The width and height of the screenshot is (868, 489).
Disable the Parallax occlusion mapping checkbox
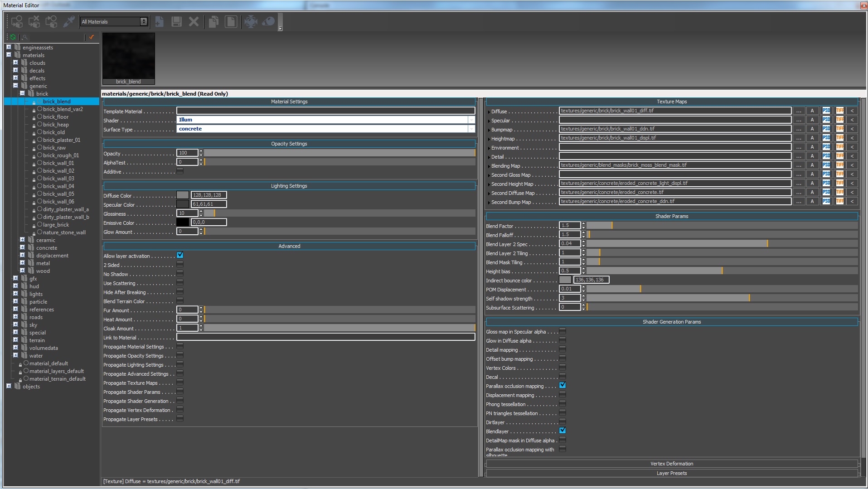point(562,385)
